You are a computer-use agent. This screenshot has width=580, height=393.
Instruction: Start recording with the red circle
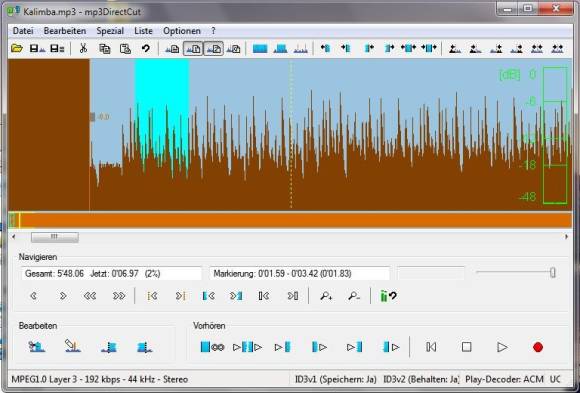[x=538, y=347]
